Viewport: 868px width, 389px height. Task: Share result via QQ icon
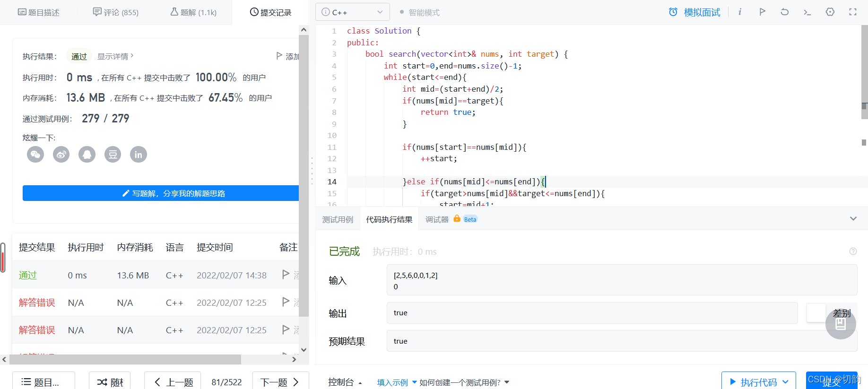tap(87, 154)
